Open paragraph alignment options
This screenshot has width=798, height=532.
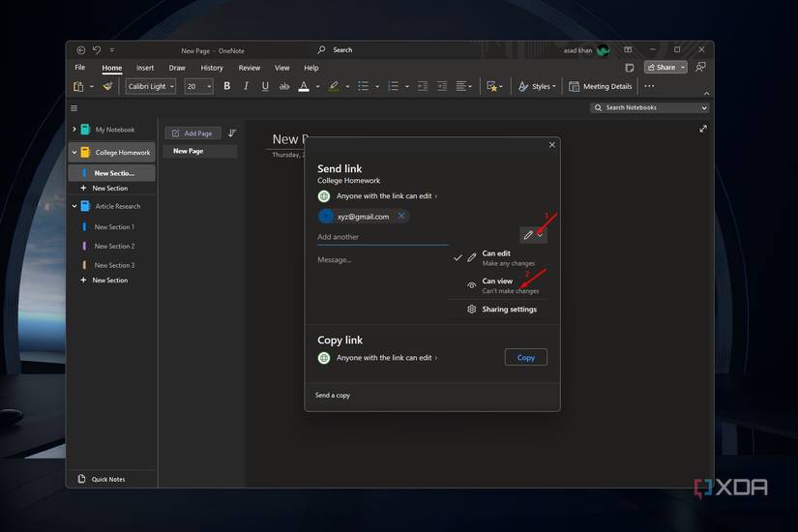[x=463, y=86]
